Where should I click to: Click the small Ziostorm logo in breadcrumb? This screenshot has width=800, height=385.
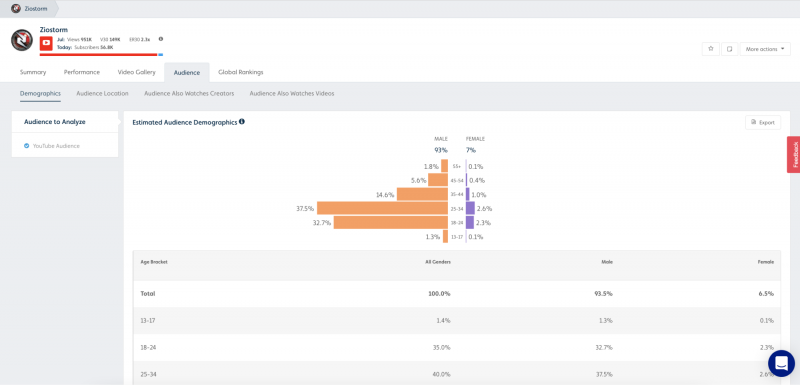[16, 9]
